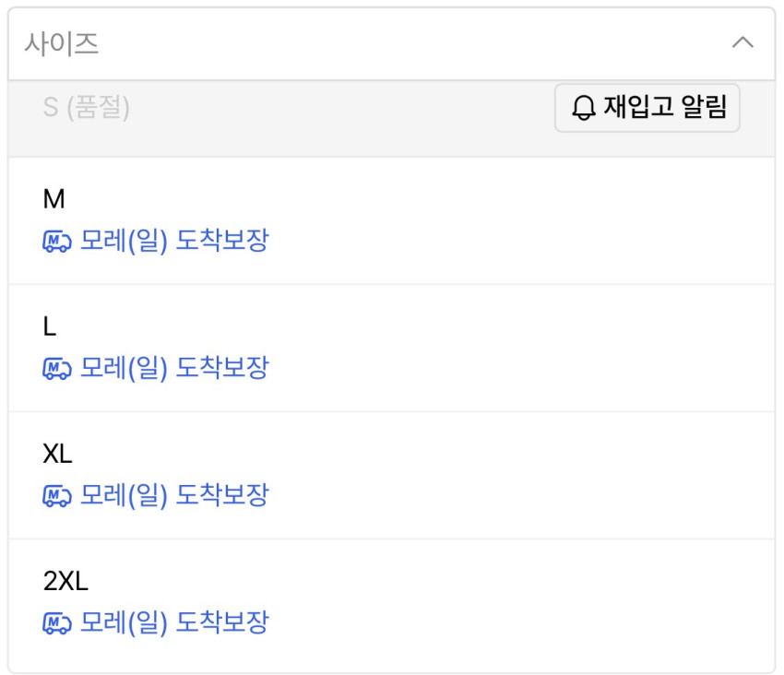784x675 pixels.
Task: Click delivery truck icon under size M
Action: (57, 242)
